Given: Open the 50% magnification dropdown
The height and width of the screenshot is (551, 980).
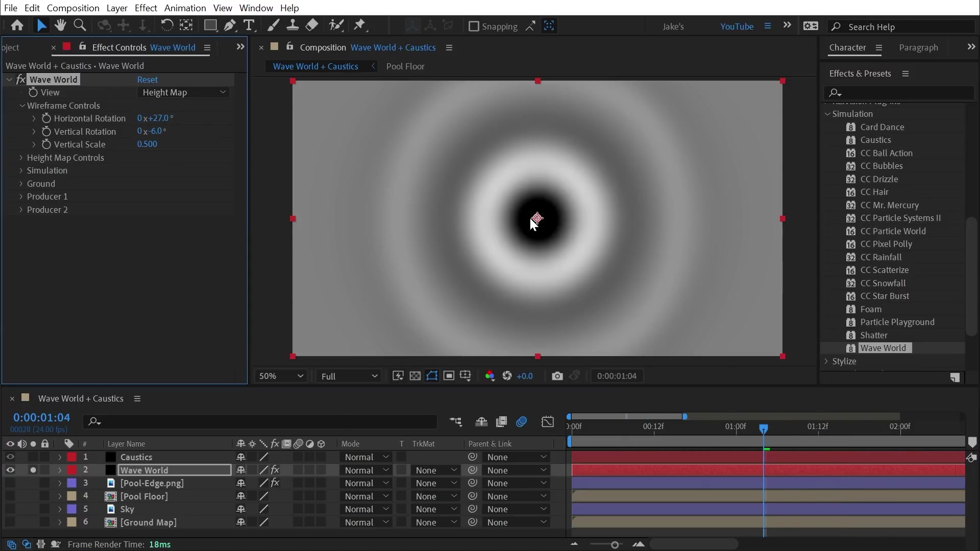Looking at the screenshot, I should [x=280, y=376].
